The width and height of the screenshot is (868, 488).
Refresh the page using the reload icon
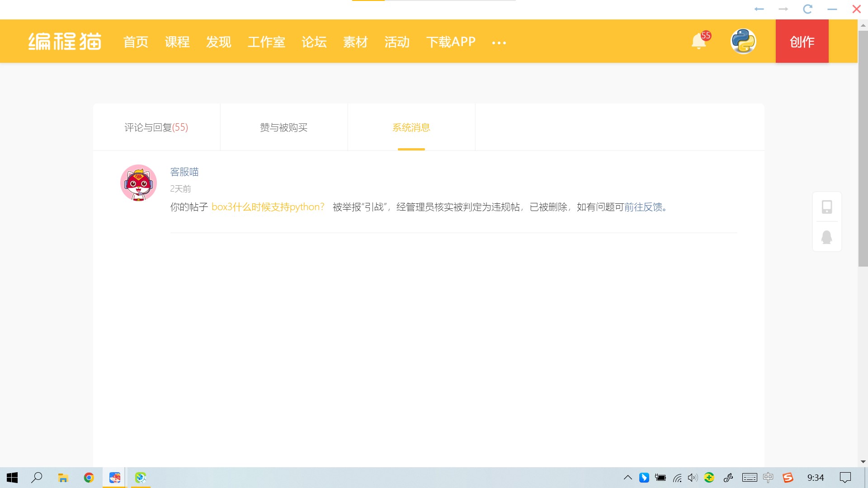(808, 9)
